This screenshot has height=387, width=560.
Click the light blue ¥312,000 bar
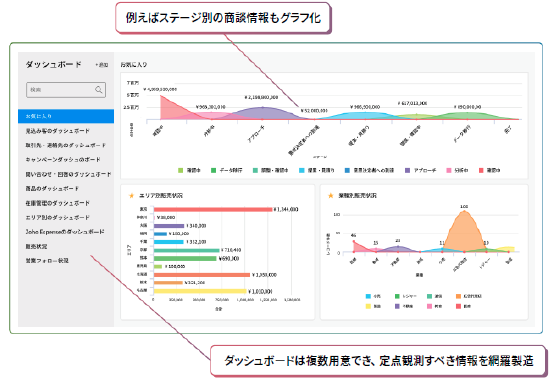(169, 242)
